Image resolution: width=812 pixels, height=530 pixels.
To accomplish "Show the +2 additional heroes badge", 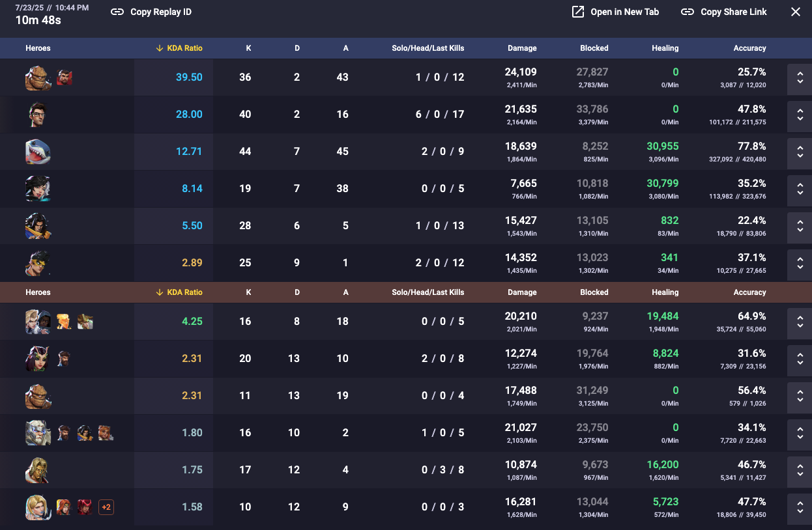I will [106, 507].
